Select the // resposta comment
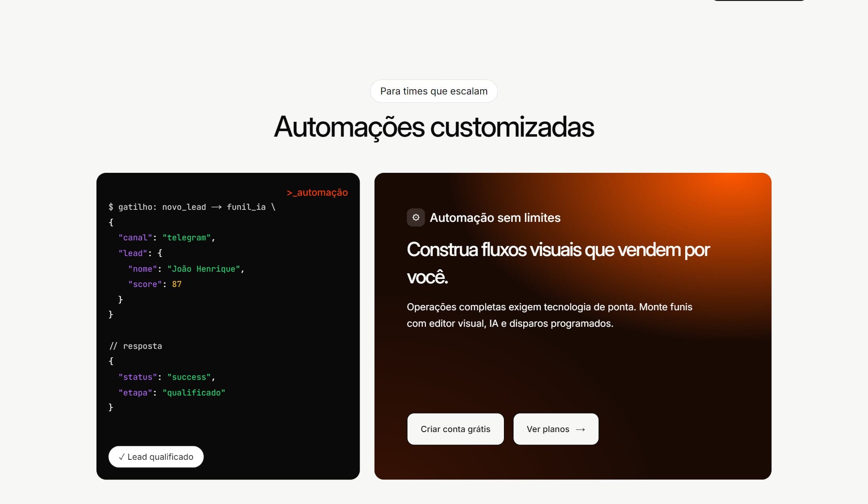 (135, 346)
